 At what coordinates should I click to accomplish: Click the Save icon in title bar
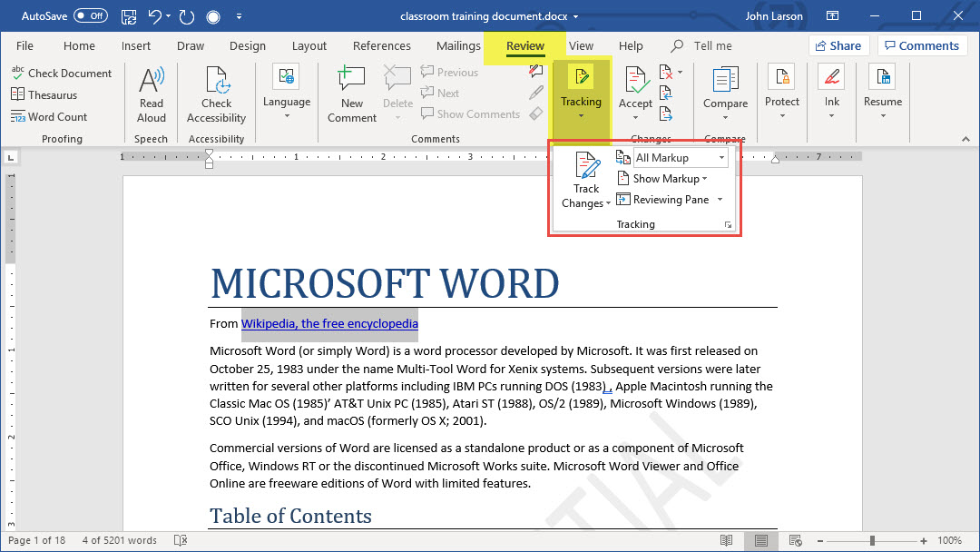(x=129, y=16)
